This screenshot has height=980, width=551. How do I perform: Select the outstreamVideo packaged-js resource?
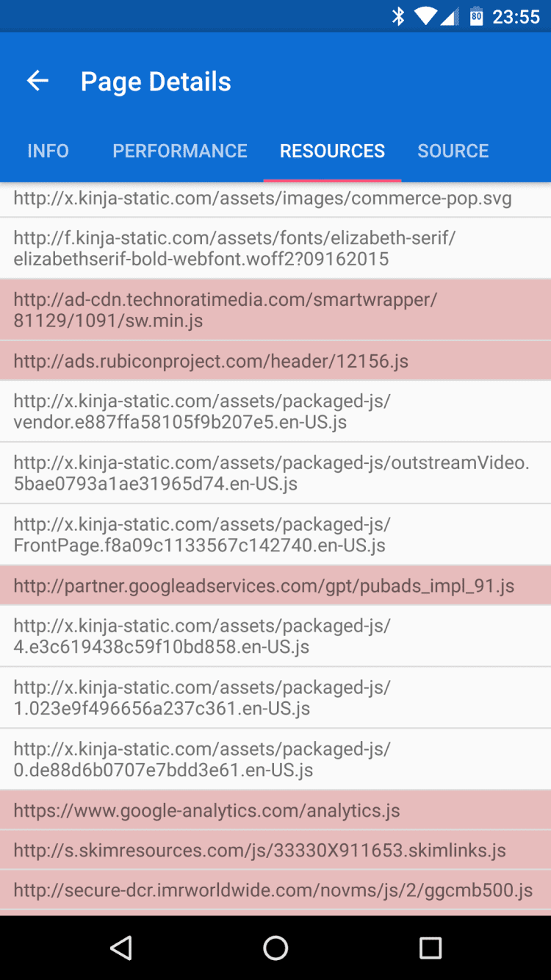click(271, 473)
